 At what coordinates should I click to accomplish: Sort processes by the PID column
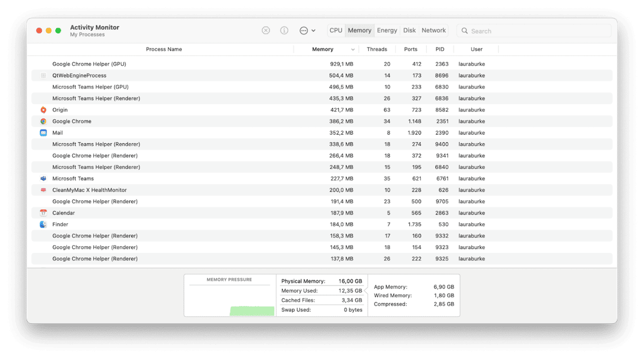pyautogui.click(x=440, y=49)
